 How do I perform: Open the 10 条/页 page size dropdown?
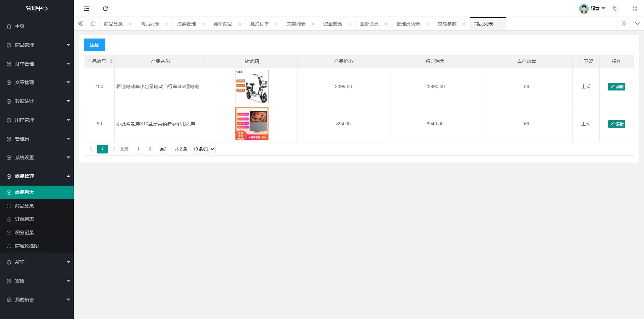tap(203, 149)
